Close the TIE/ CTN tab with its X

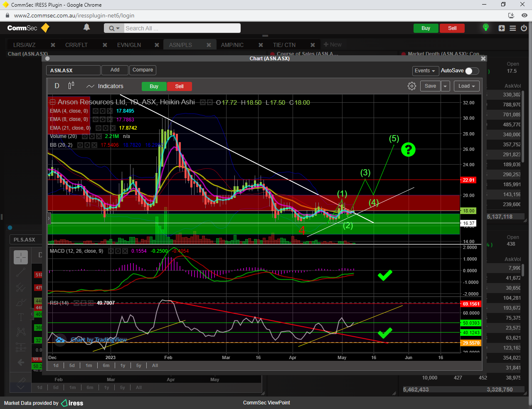point(313,45)
